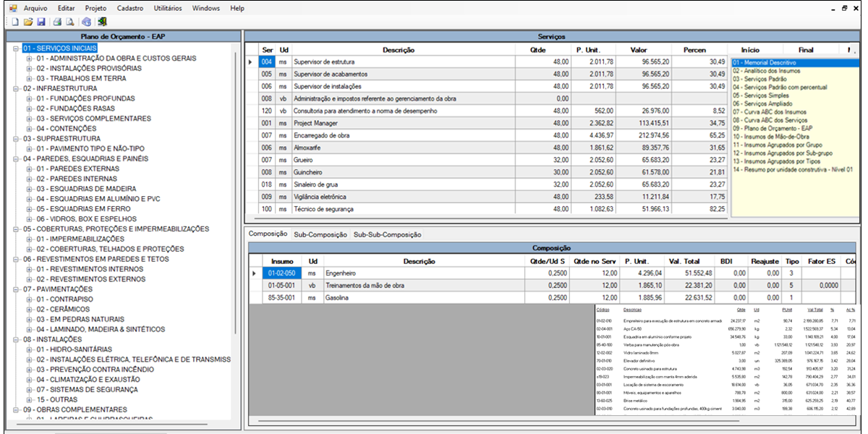This screenshot has width=868, height=434.
Task: Switch to the Sub-Sub-Composição tab
Action: [x=387, y=234]
